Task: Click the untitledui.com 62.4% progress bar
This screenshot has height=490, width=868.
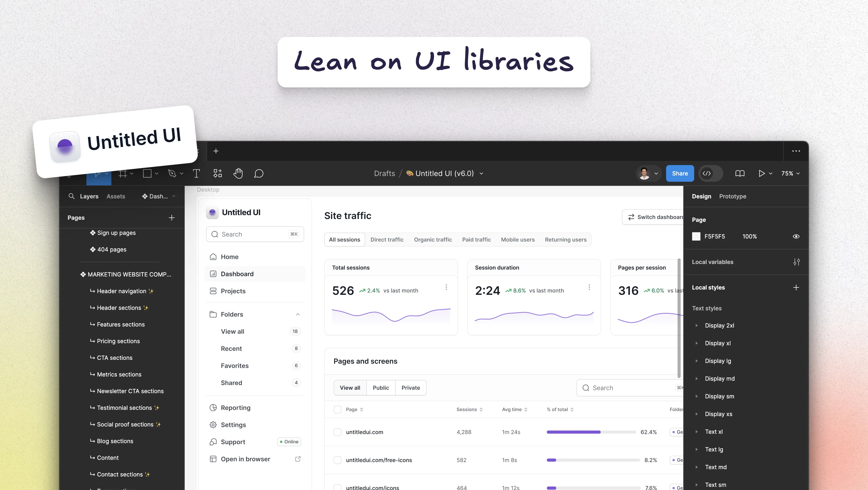Action: coord(591,432)
